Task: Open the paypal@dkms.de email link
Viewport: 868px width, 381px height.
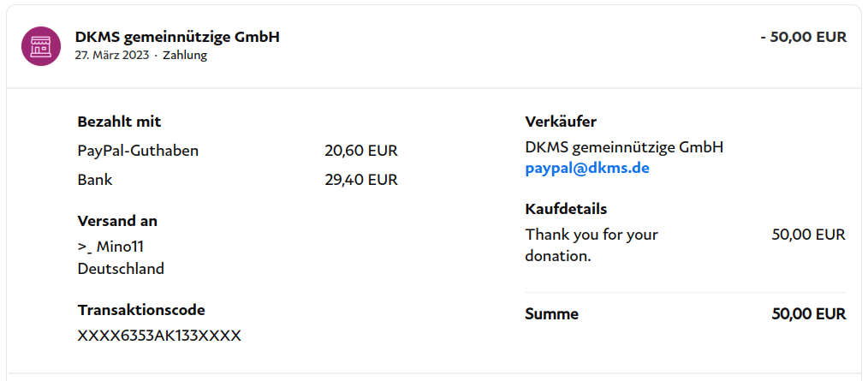Action: [x=587, y=169]
